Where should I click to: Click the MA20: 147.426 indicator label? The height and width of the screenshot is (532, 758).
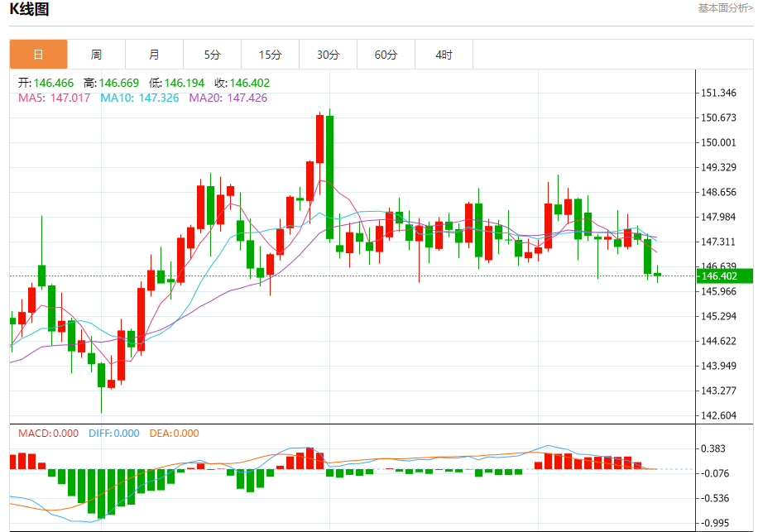(x=228, y=98)
